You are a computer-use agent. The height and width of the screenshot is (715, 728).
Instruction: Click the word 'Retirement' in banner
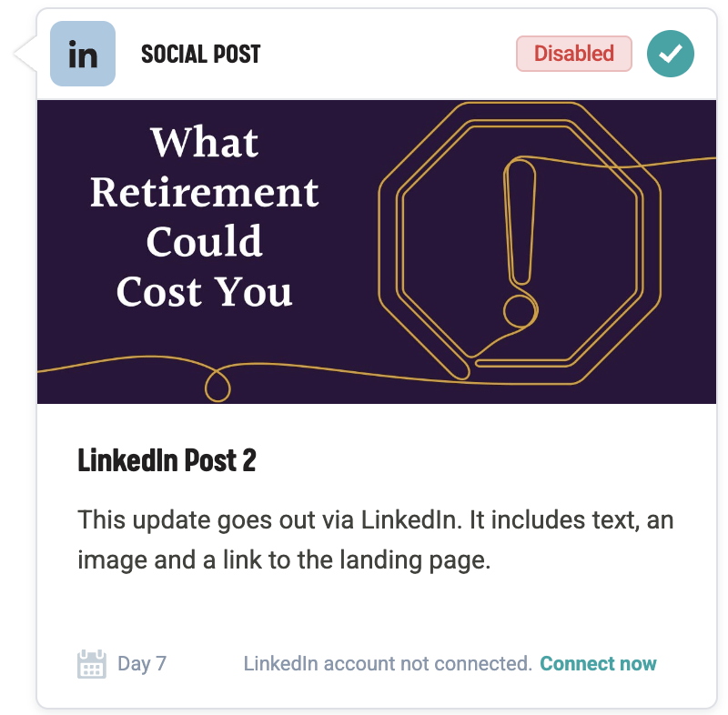pos(205,193)
